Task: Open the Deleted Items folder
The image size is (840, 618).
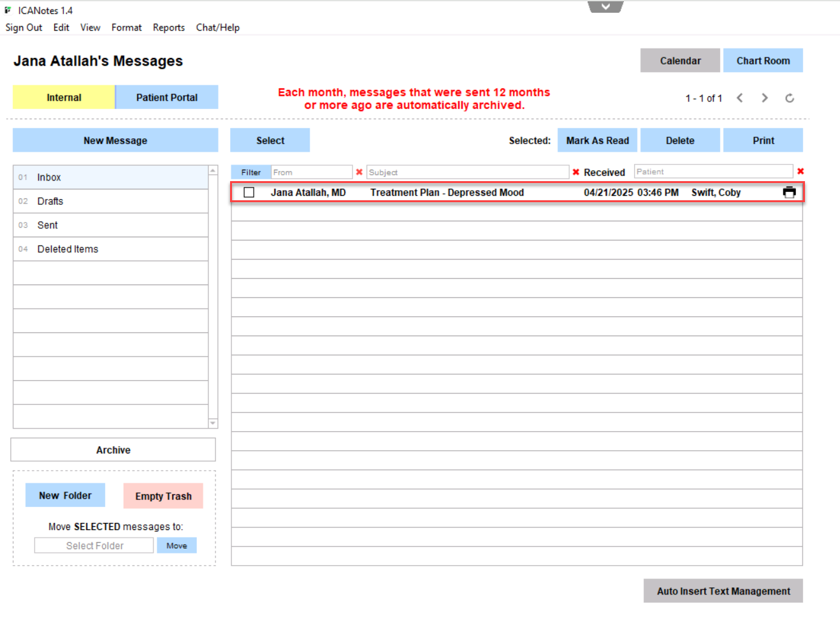Action: point(68,249)
